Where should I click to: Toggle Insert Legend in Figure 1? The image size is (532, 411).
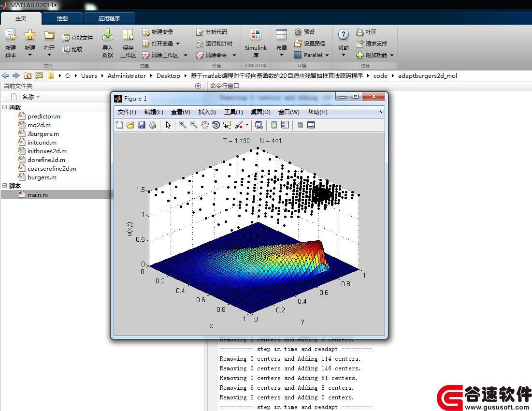(285, 125)
